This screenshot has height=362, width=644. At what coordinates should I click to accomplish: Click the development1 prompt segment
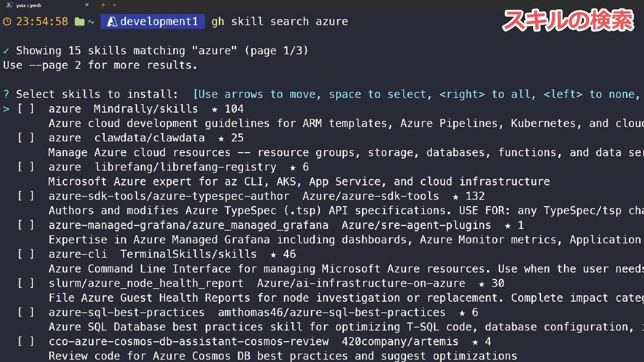(153, 21)
